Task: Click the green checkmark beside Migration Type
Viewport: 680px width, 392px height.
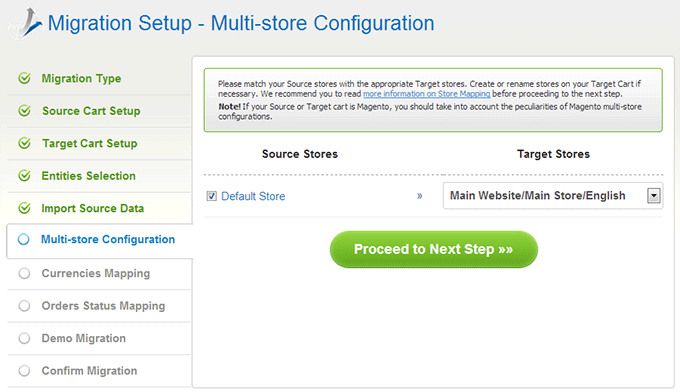Action: 24,78
